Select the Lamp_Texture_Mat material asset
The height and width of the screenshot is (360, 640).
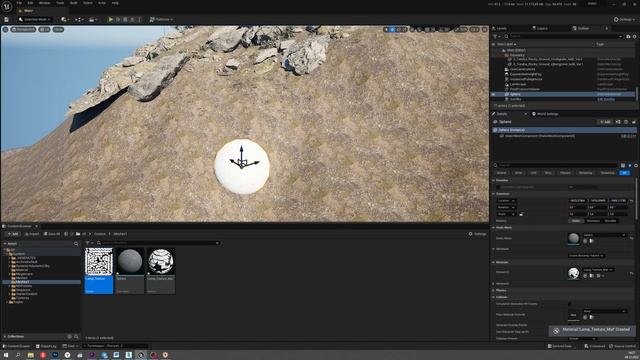pyautogui.click(x=161, y=270)
